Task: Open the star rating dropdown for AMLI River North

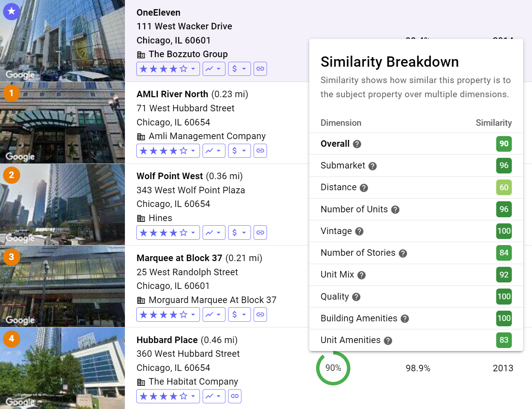Action: pyautogui.click(x=193, y=151)
